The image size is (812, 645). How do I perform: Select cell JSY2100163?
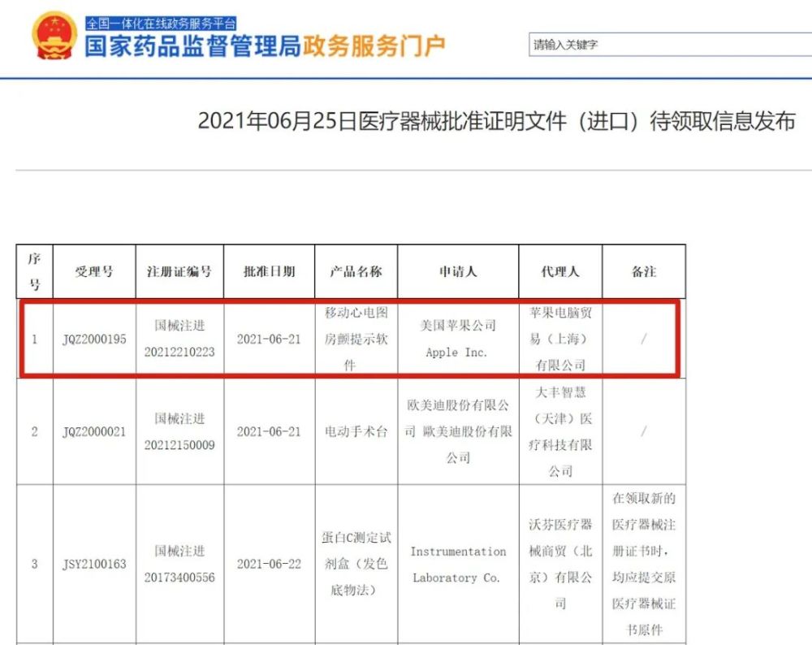[x=94, y=564]
